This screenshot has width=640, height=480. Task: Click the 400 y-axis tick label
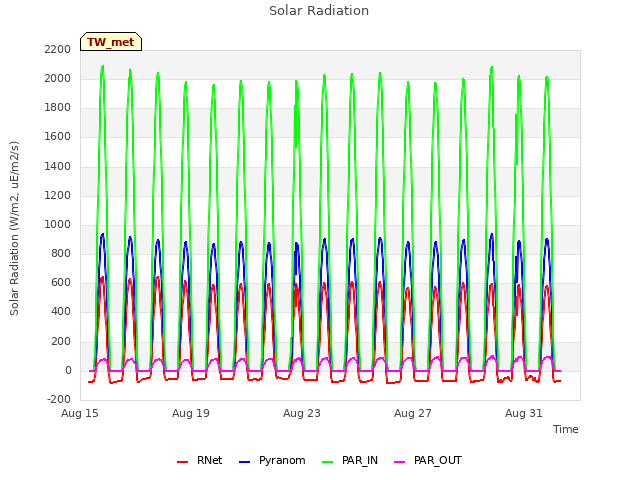point(61,312)
